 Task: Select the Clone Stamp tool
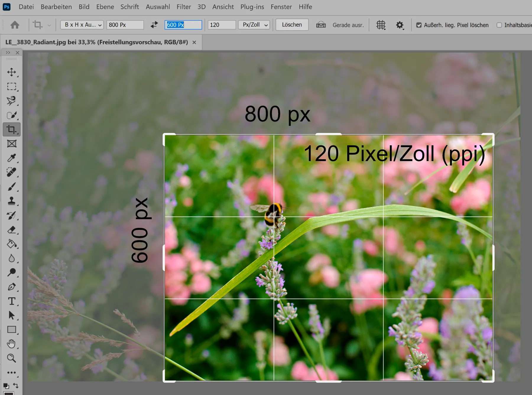12,201
